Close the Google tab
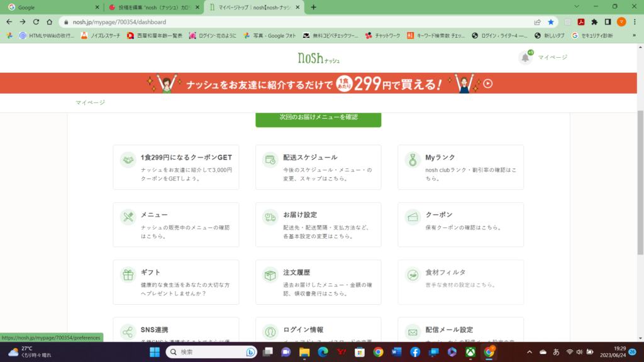The width and height of the screenshot is (644, 362). point(97,8)
